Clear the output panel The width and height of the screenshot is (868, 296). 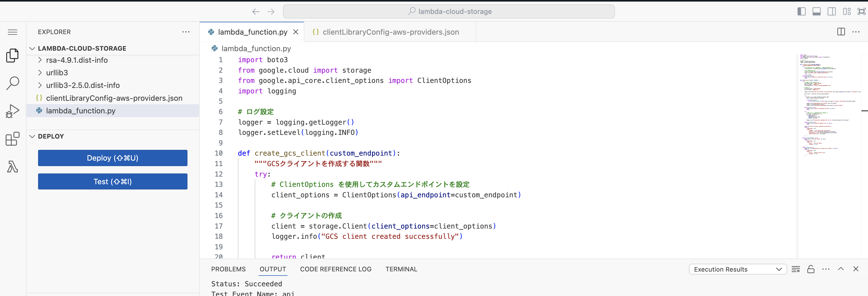click(796, 269)
